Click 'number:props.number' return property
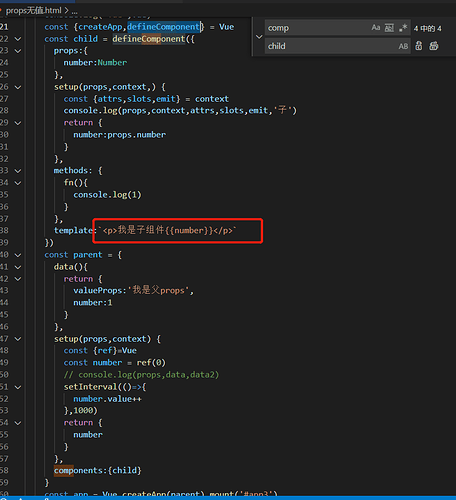456x500 pixels. [x=119, y=135]
